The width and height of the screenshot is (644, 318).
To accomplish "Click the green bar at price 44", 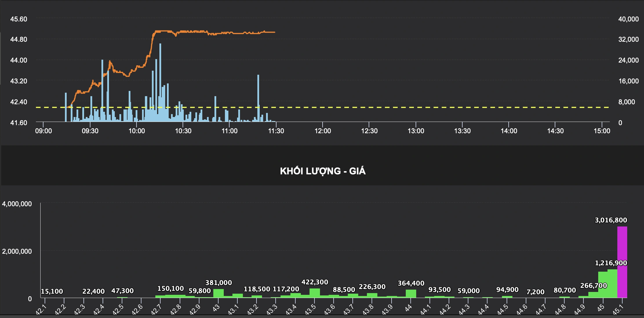I will [411, 294].
